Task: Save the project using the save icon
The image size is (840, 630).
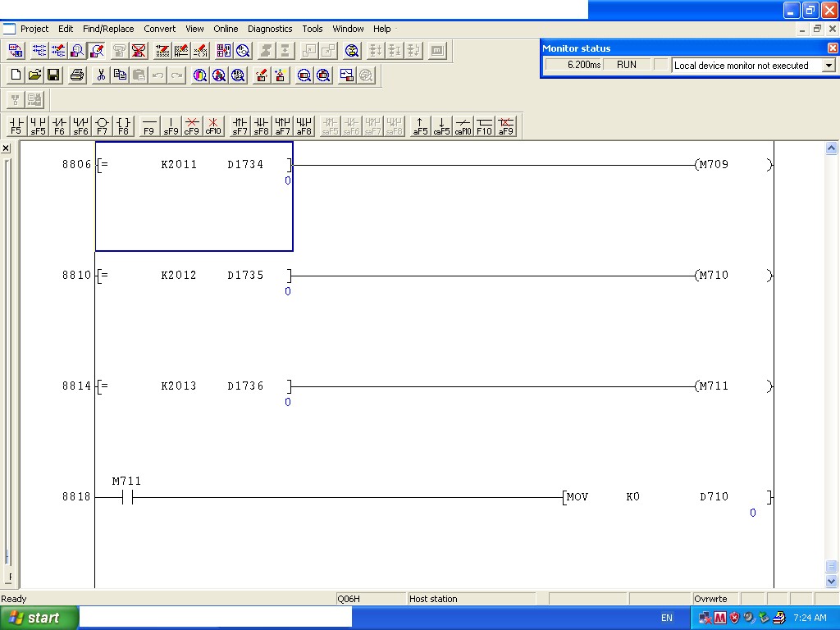Action: click(x=53, y=75)
